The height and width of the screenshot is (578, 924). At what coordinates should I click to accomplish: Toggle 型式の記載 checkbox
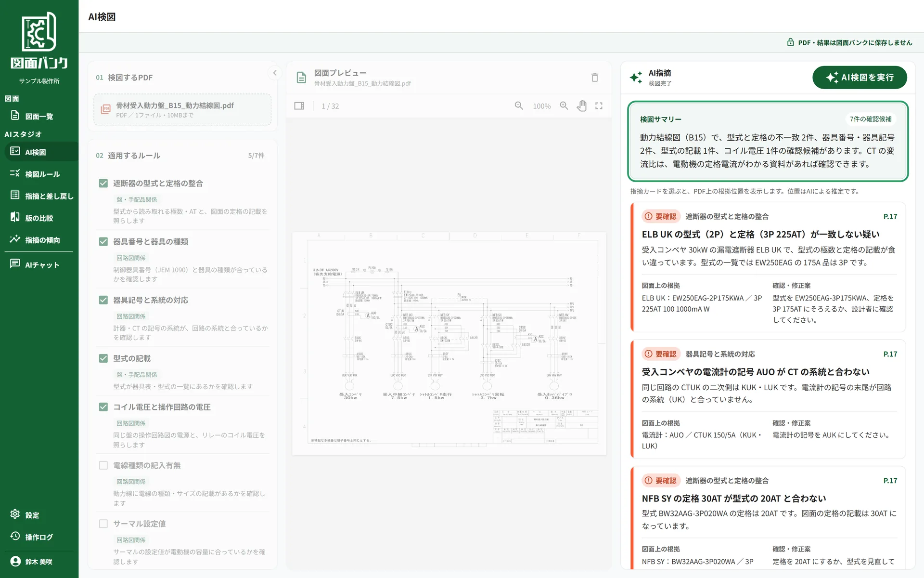(103, 358)
